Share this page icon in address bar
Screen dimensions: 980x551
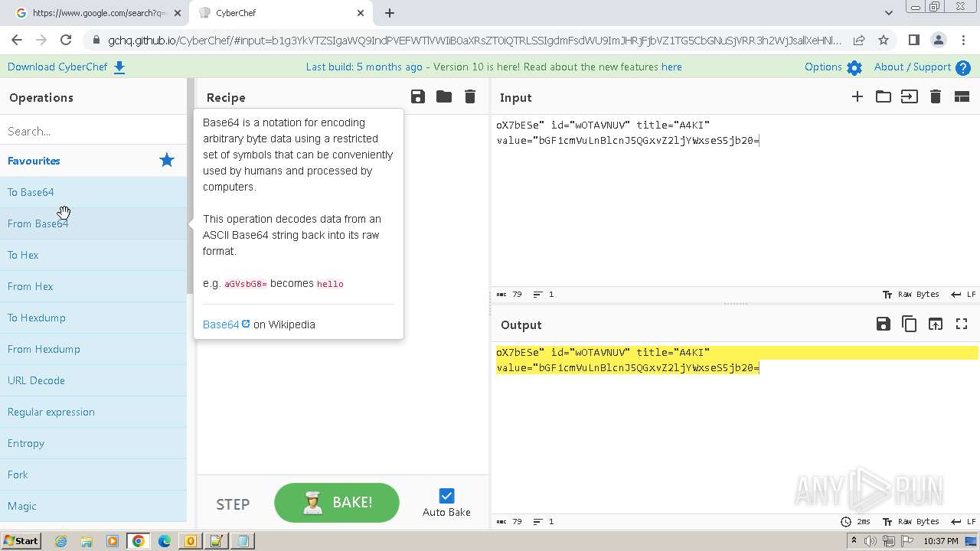pos(859,40)
